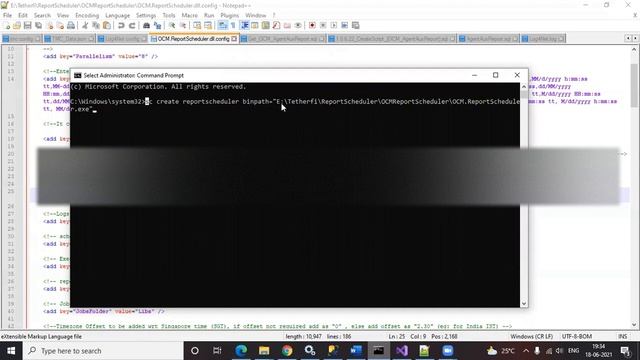Expand hidden system tray icons chevron
This screenshot has height=360, width=640.
point(526,351)
